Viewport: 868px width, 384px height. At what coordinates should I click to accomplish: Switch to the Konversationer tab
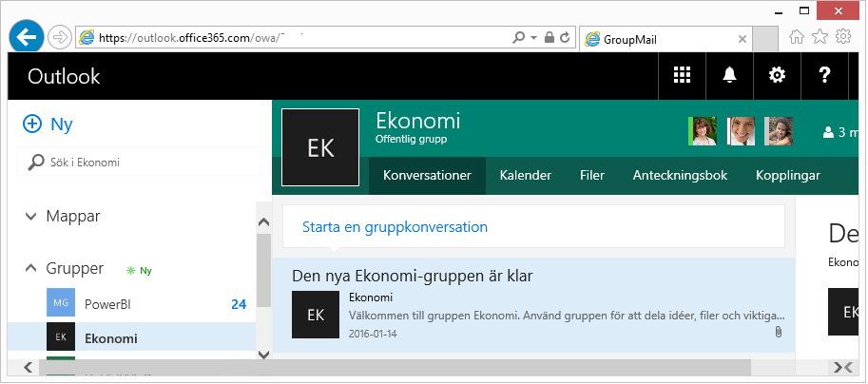[x=428, y=176]
